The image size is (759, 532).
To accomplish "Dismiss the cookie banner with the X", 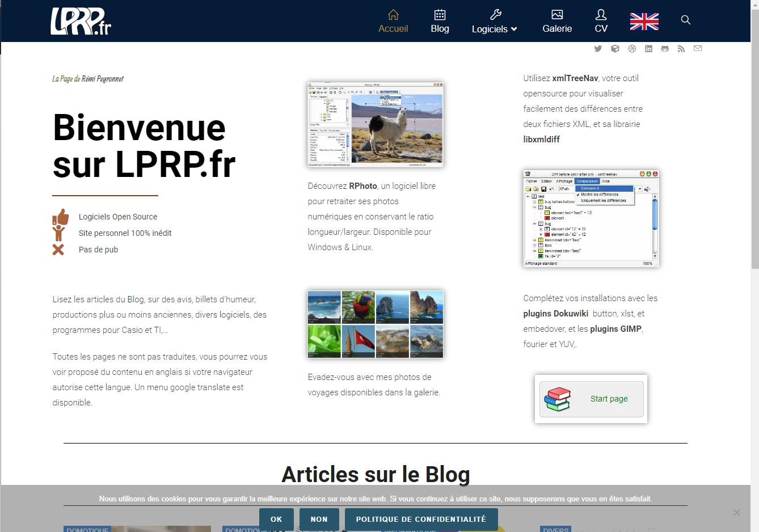I will pyautogui.click(x=736, y=513).
